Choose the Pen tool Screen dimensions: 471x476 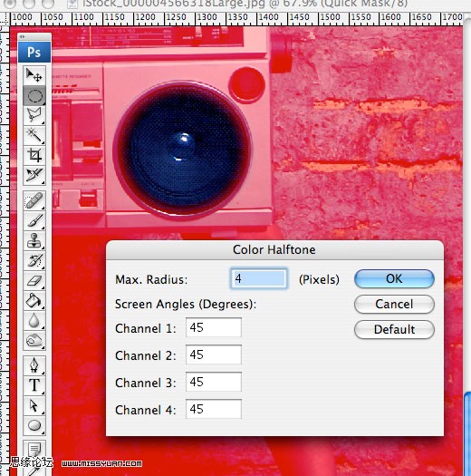click(x=34, y=365)
